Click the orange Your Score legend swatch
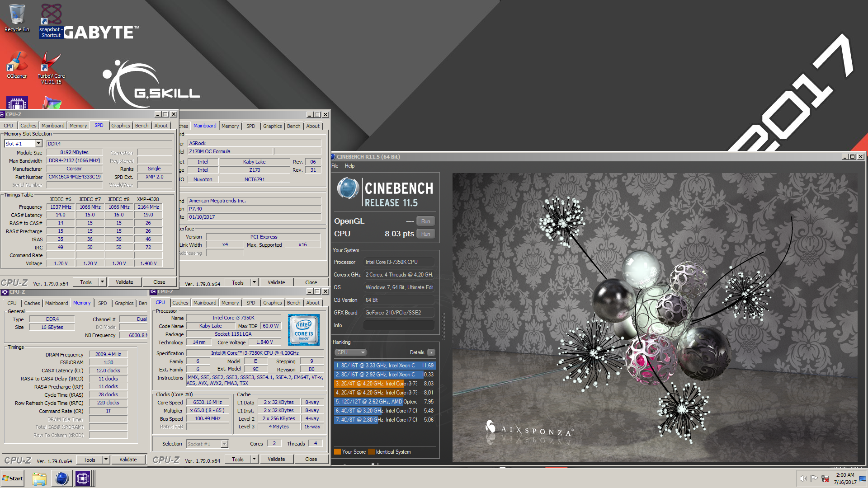 337,452
